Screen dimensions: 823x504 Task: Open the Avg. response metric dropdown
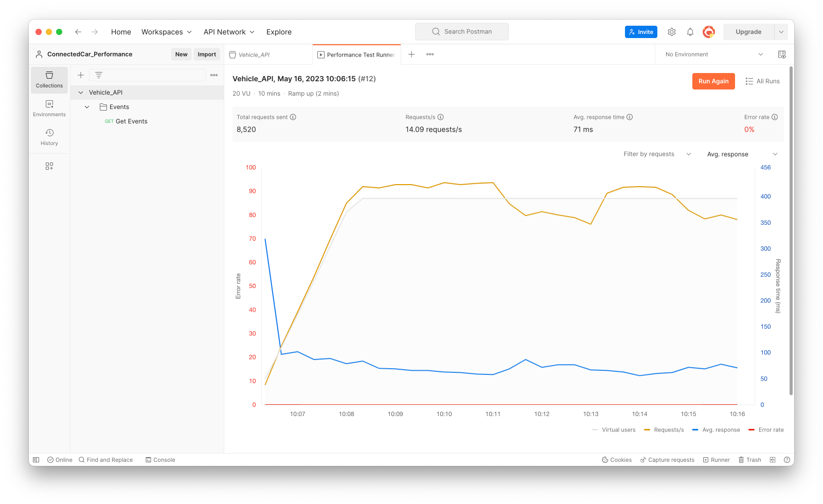point(742,154)
